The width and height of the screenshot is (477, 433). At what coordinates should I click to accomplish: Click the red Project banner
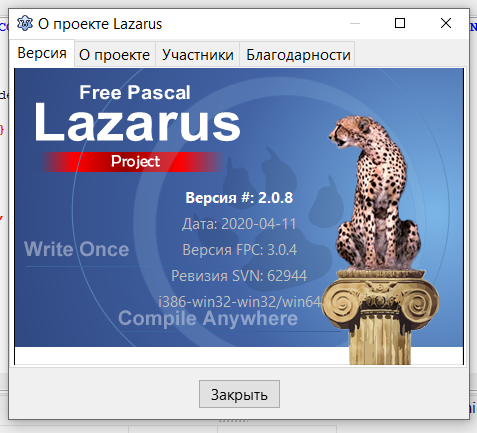132,162
